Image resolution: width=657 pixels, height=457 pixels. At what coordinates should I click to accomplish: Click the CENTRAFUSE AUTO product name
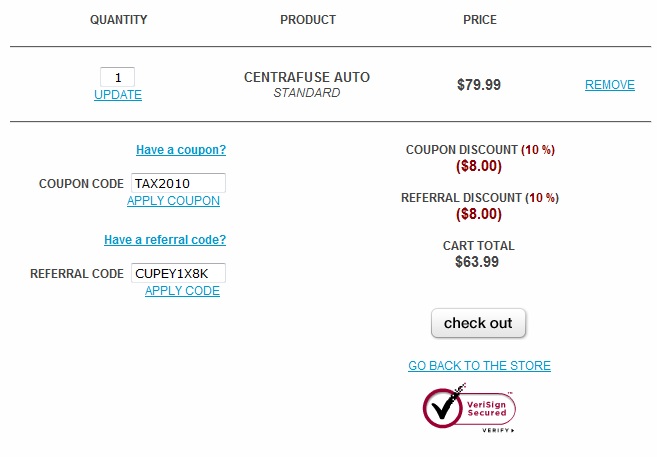[x=307, y=77]
